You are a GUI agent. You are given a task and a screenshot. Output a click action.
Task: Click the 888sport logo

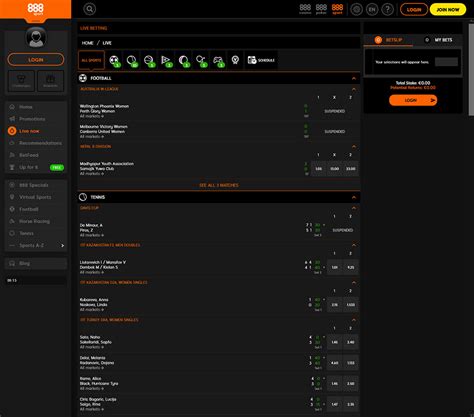pyautogui.click(x=35, y=9)
